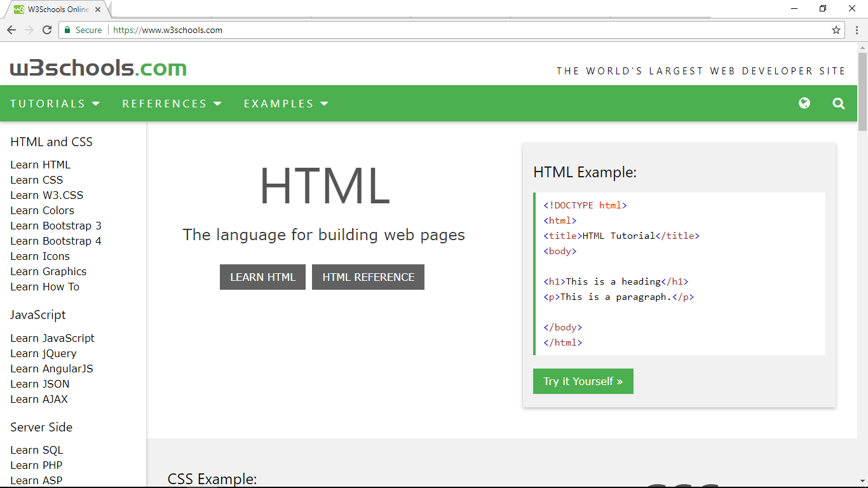Open the Chrome three-dot menu
This screenshot has width=868, height=488.
857,30
